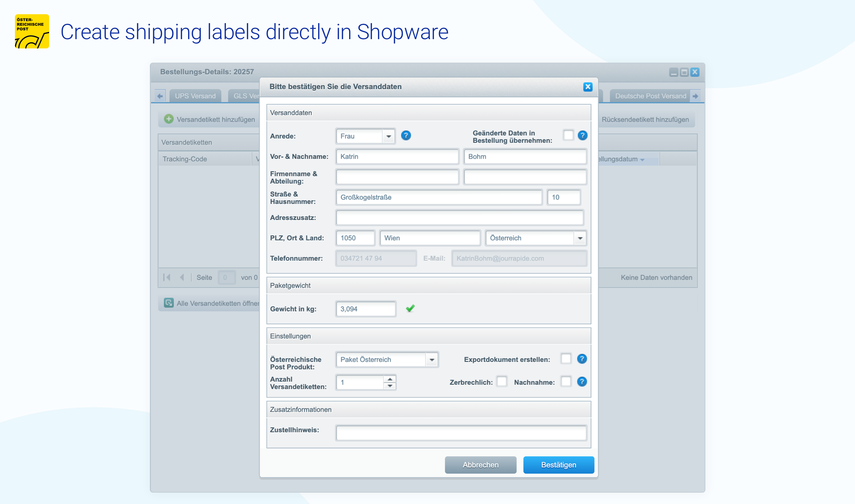Click Alle Versandetiketten öffnen icon
Image resolution: width=855 pixels, height=504 pixels.
click(169, 303)
